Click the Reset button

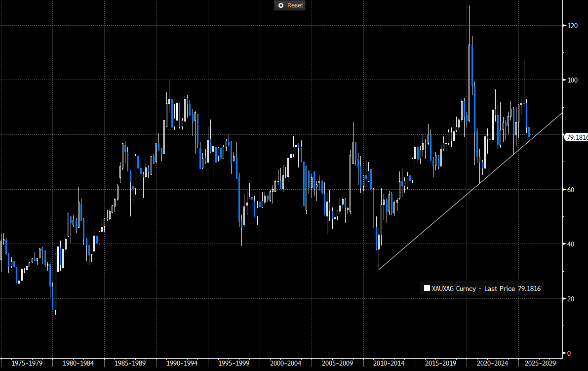pyautogui.click(x=289, y=5)
